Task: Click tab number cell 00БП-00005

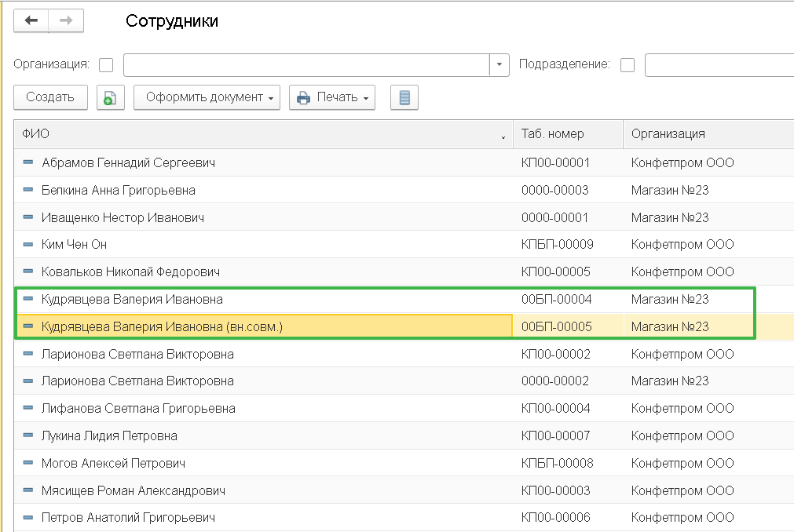Action: 557,326
